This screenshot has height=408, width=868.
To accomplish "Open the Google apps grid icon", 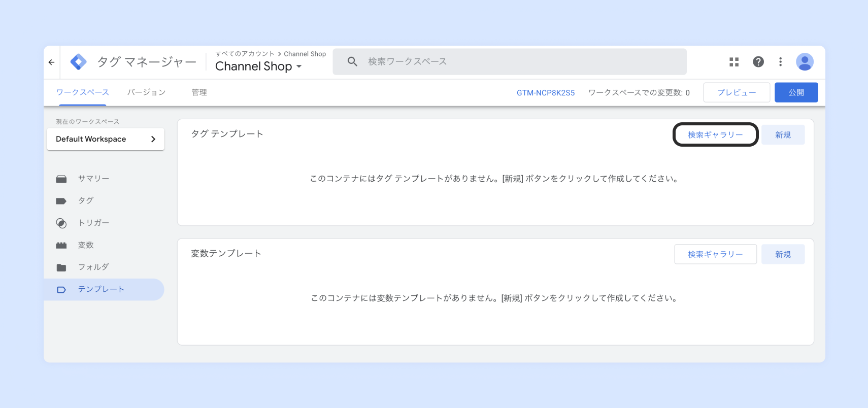I will tap(734, 62).
